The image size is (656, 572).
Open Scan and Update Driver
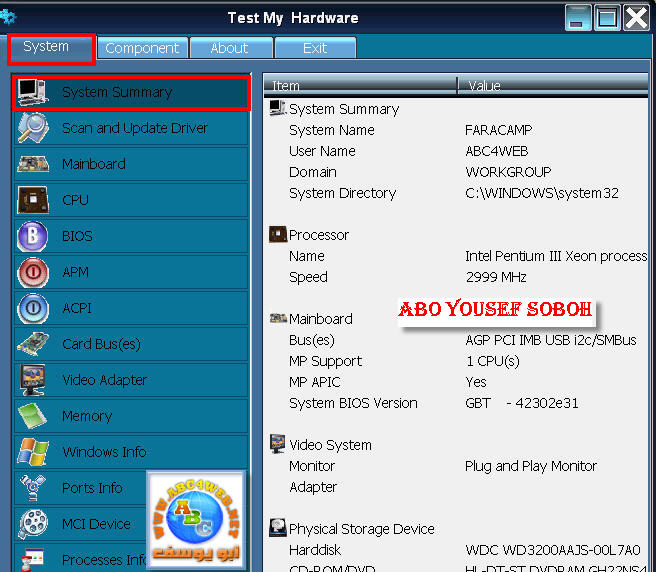point(131,128)
